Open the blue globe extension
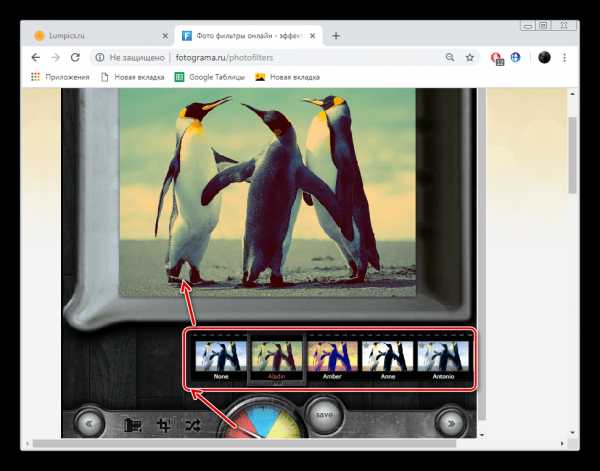Viewport: 600px width, 471px height. click(516, 57)
